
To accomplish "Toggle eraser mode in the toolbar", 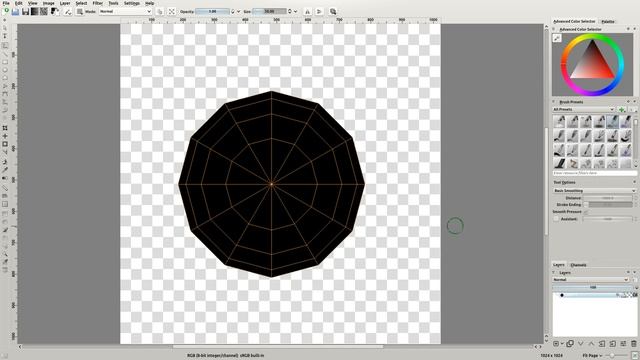I will (x=160, y=11).
